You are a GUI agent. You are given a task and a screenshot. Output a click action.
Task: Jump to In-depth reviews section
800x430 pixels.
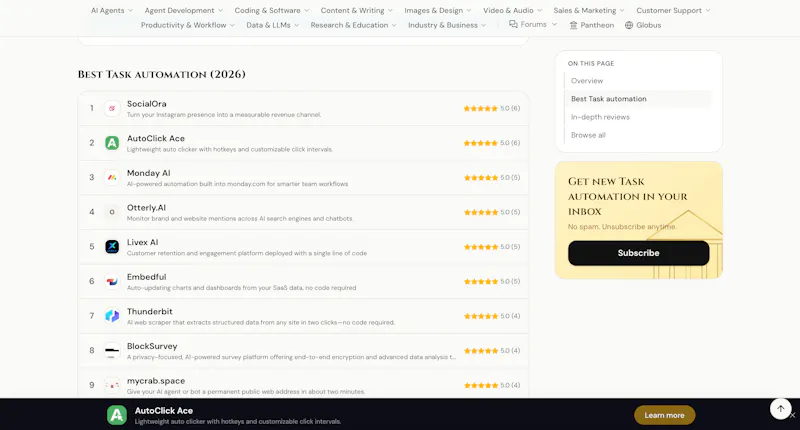point(600,117)
